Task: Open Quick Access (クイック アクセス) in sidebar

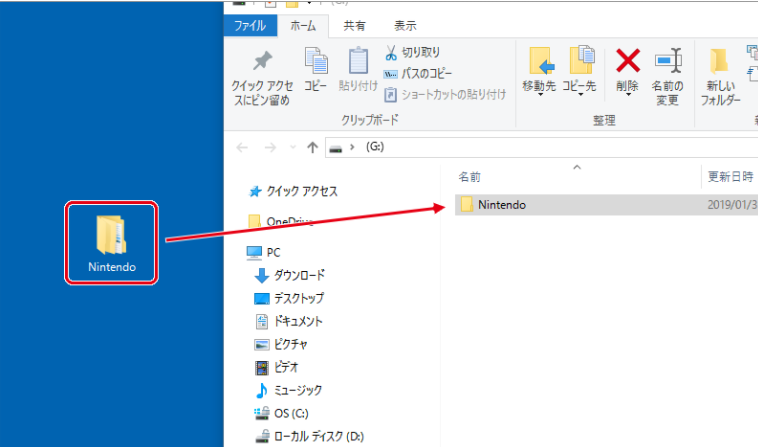Action: pyautogui.click(x=293, y=191)
